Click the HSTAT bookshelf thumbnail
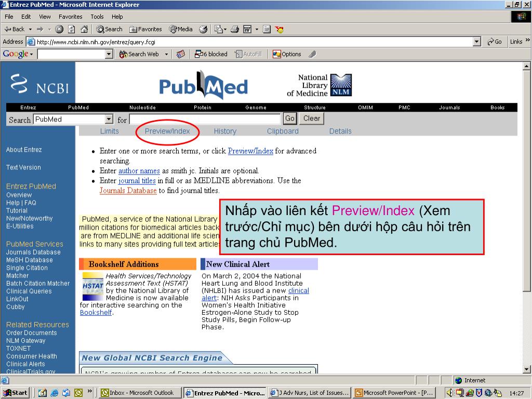The height and width of the screenshot is (399, 532). pyautogui.click(x=92, y=286)
